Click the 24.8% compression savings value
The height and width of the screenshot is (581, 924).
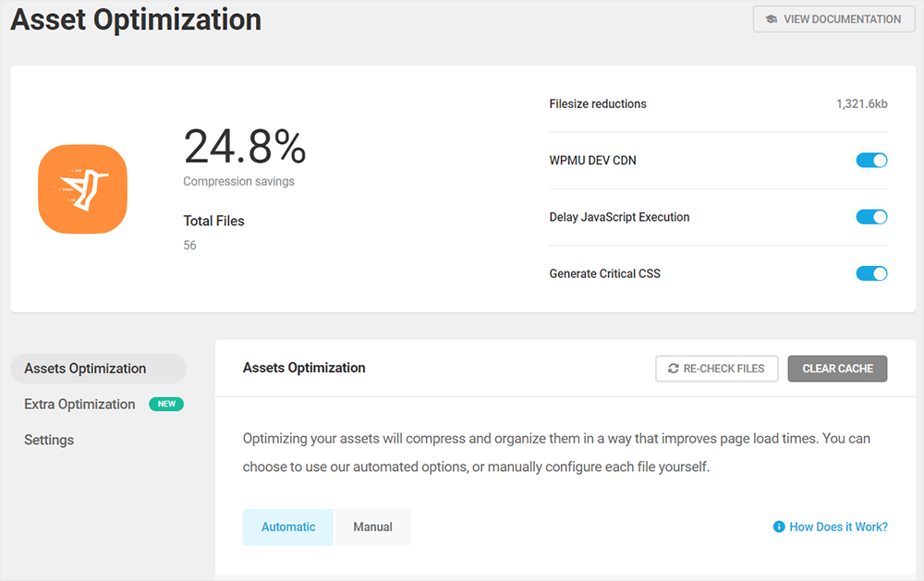[245, 147]
